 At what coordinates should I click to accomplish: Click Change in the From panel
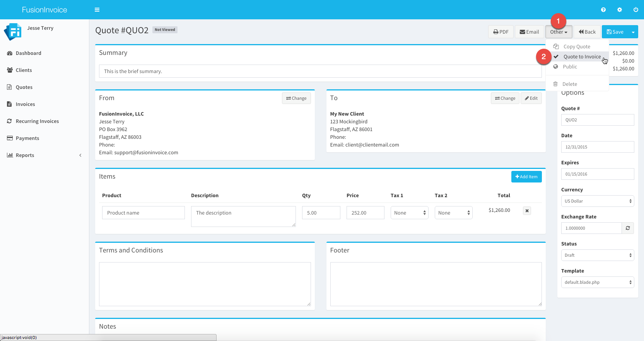point(296,98)
